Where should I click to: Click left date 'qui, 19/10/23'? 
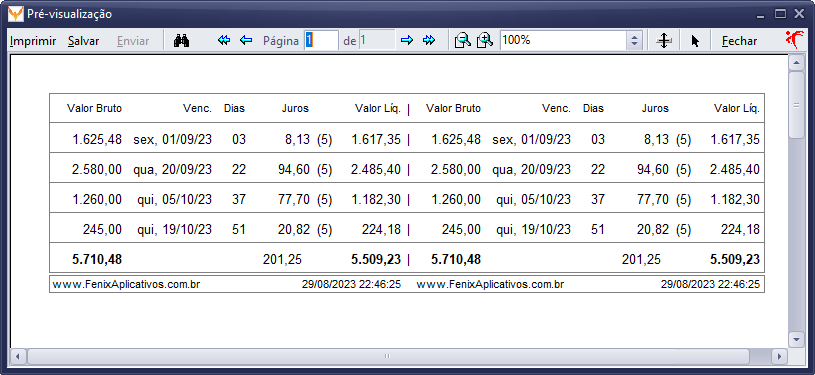(x=175, y=229)
